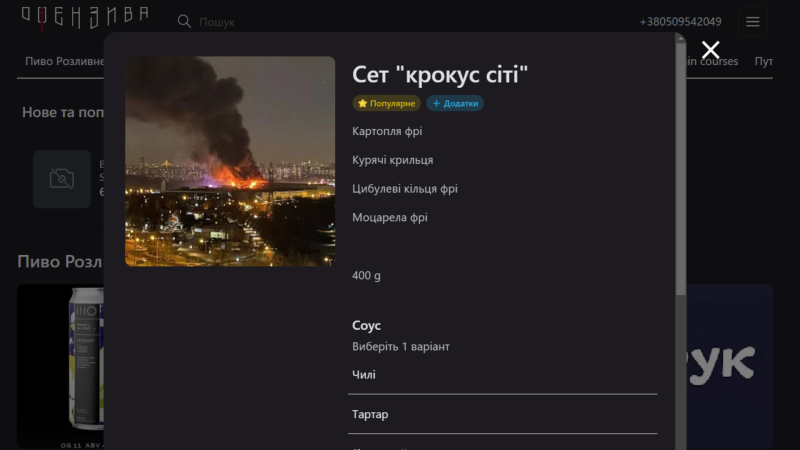Click the Додатки label text

tap(461, 103)
